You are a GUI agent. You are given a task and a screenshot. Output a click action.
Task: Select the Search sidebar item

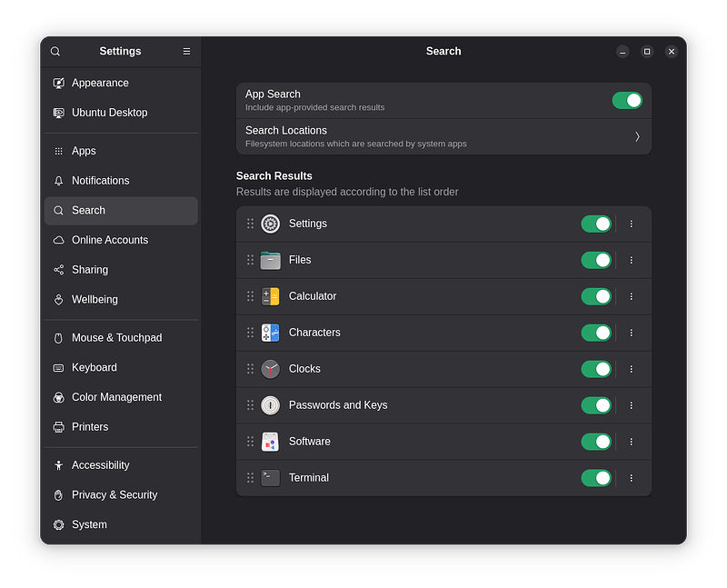click(x=121, y=211)
